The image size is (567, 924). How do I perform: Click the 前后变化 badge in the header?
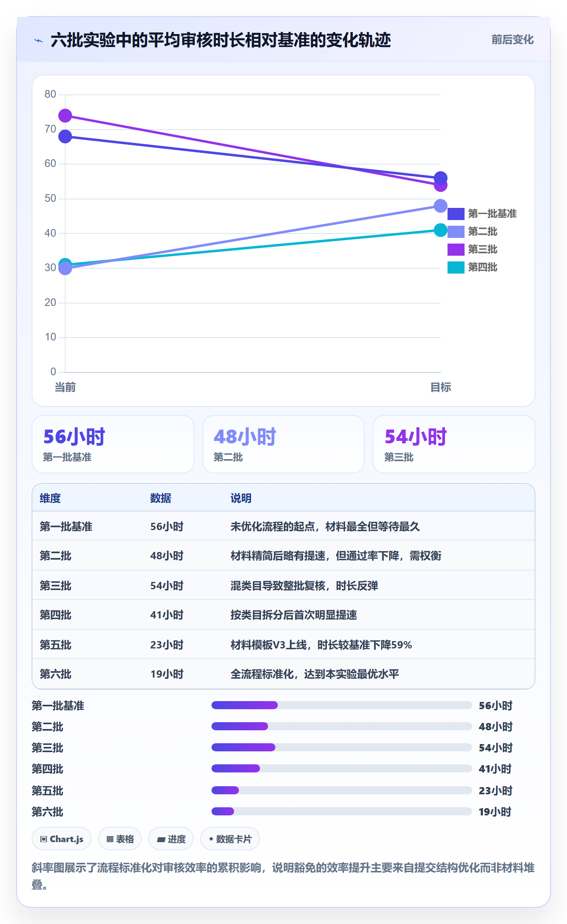coord(512,40)
